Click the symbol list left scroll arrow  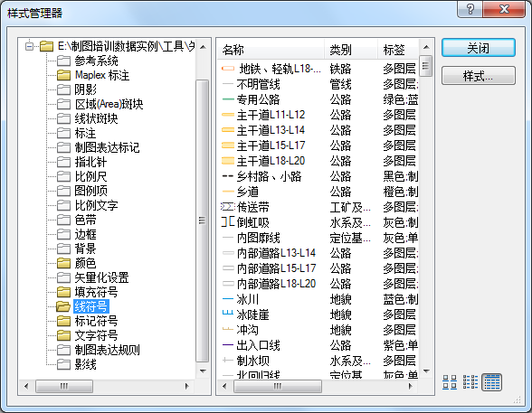[x=224, y=386]
